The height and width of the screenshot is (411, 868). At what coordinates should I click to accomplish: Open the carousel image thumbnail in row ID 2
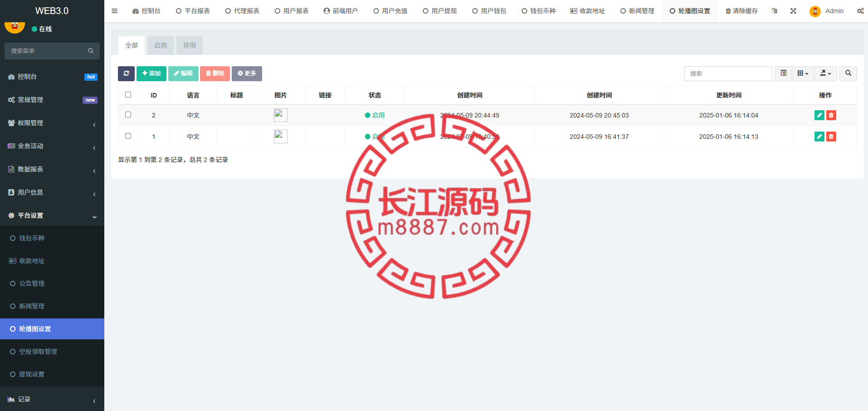[281, 115]
